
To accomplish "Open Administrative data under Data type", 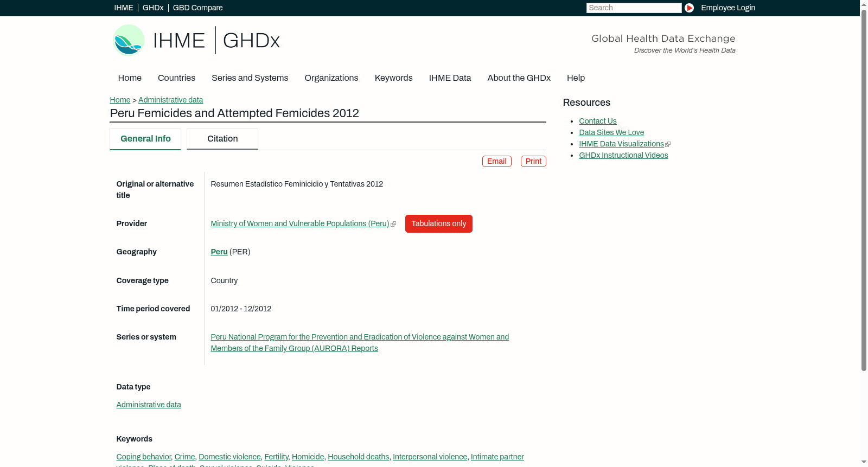I will click(x=149, y=405).
